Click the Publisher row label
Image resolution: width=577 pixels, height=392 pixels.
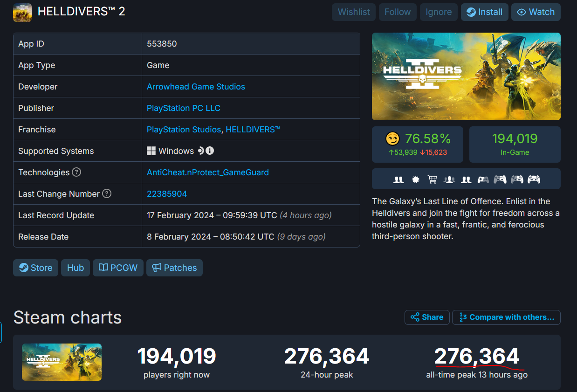click(x=36, y=108)
